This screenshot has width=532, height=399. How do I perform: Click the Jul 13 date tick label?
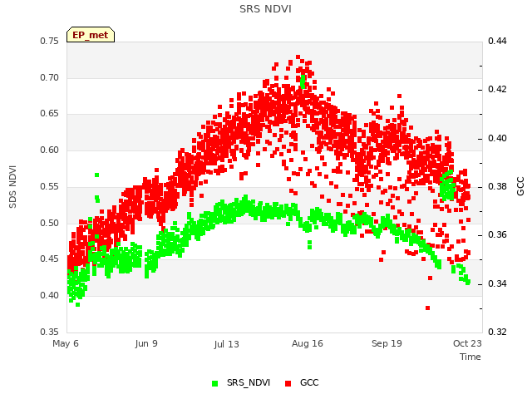coord(226,344)
